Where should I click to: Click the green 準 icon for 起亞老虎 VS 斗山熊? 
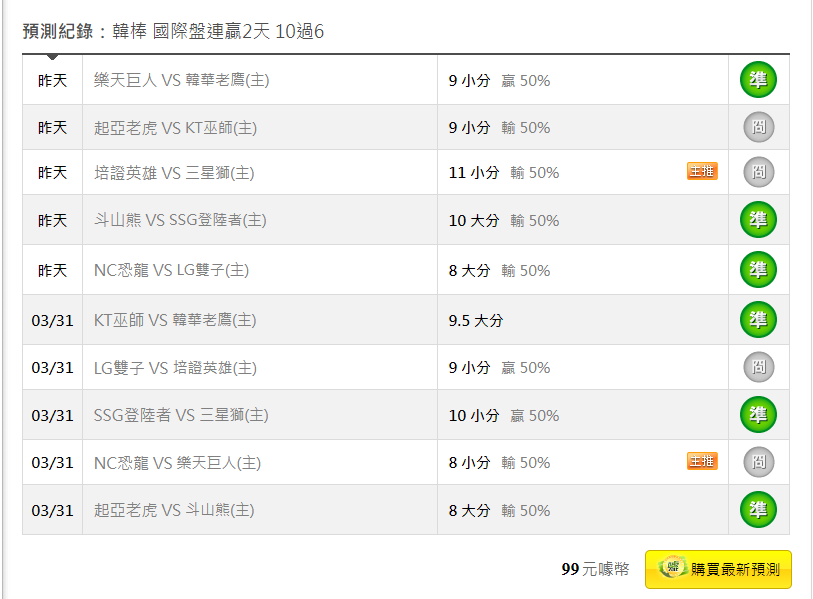[758, 510]
